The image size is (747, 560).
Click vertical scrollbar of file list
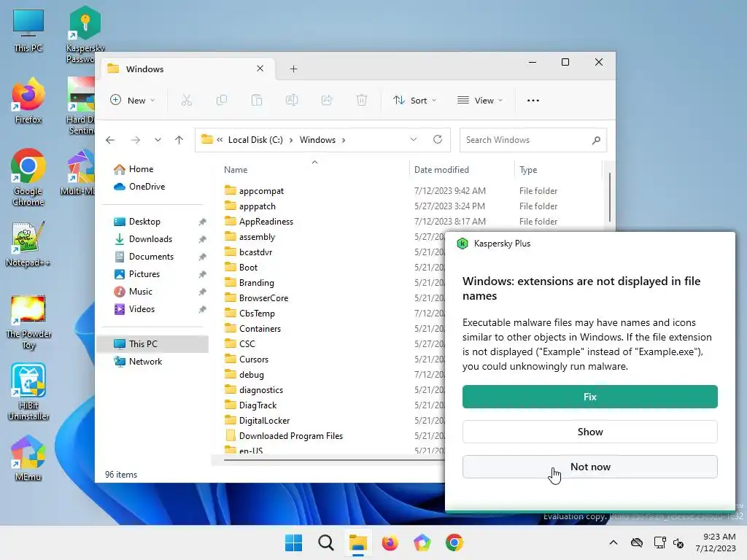coord(609,197)
